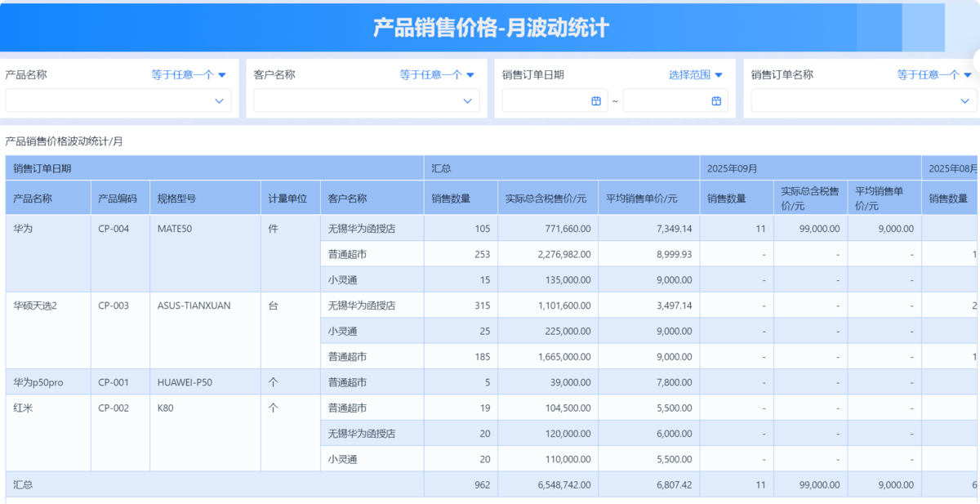980x504 pixels.
Task: Open the 选择范围 date condition dropdown
Action: coord(696,74)
